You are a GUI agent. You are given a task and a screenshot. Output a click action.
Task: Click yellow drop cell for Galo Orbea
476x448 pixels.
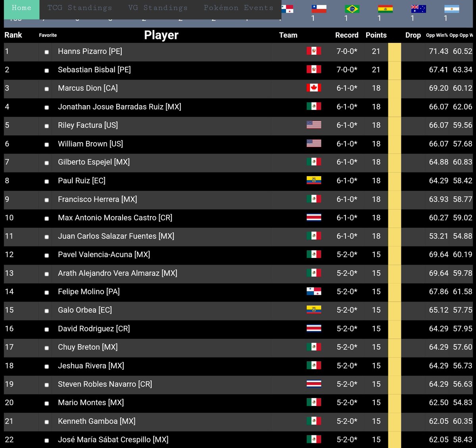pos(394,311)
